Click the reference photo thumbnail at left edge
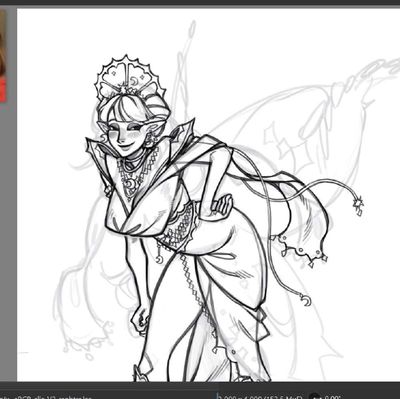Image resolution: width=400 pixels, height=399 pixels. 3,55
